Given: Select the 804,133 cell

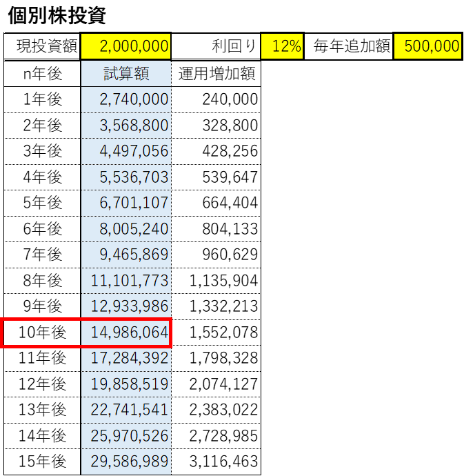Looking at the screenshot, I should coord(216,229).
